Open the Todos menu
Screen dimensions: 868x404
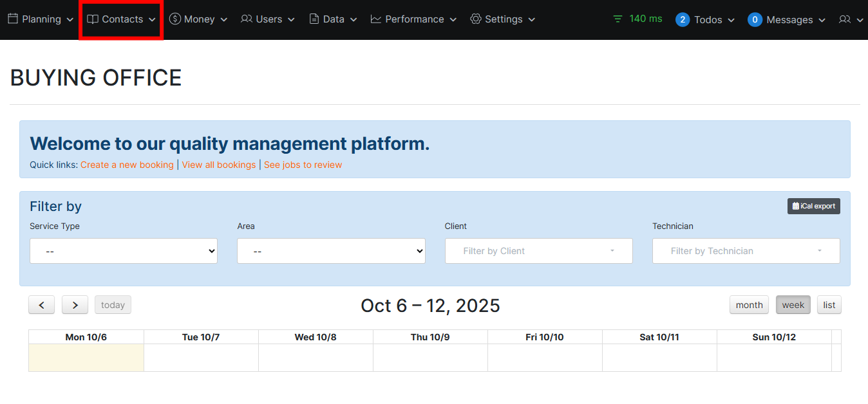click(705, 20)
